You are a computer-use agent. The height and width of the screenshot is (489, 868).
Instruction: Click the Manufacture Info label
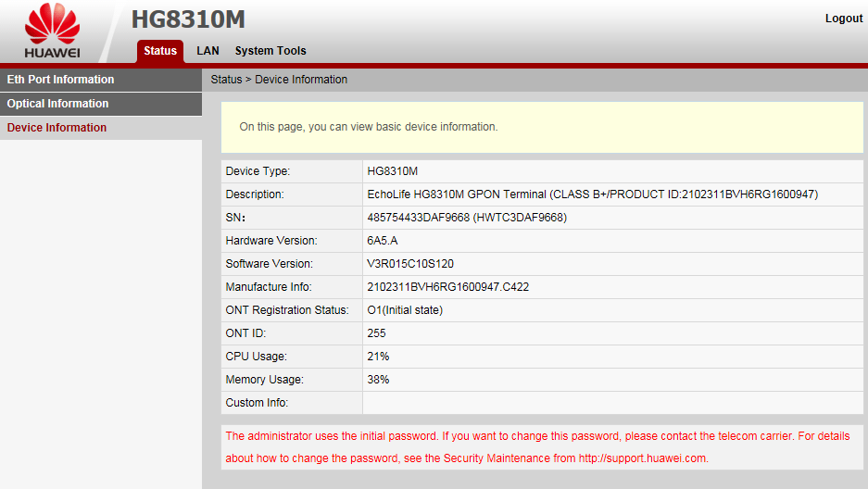click(269, 288)
